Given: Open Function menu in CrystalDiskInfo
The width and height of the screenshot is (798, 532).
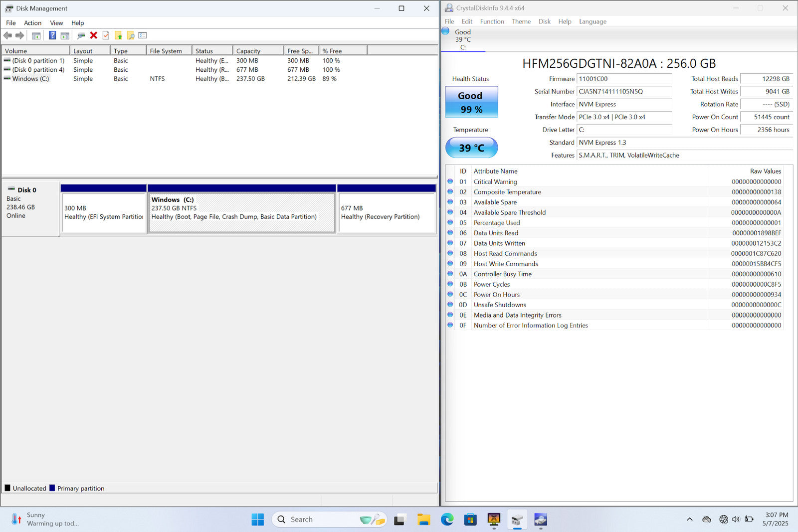Looking at the screenshot, I should 492,21.
